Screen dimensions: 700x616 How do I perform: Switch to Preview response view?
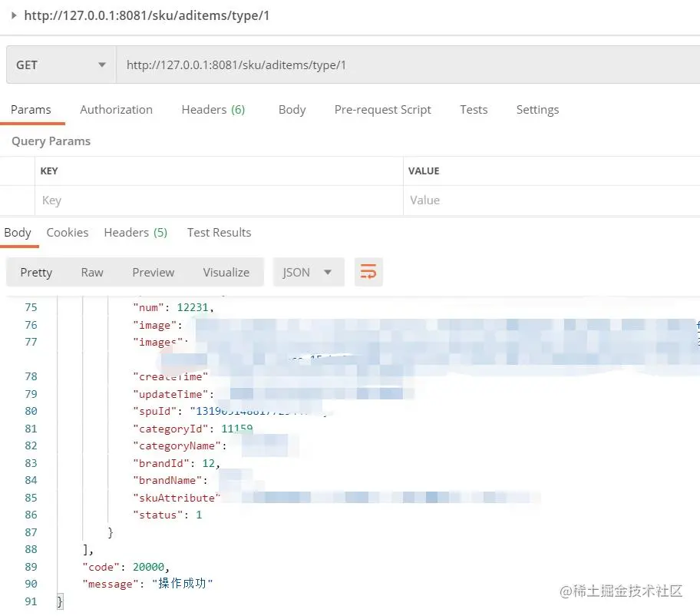154,272
